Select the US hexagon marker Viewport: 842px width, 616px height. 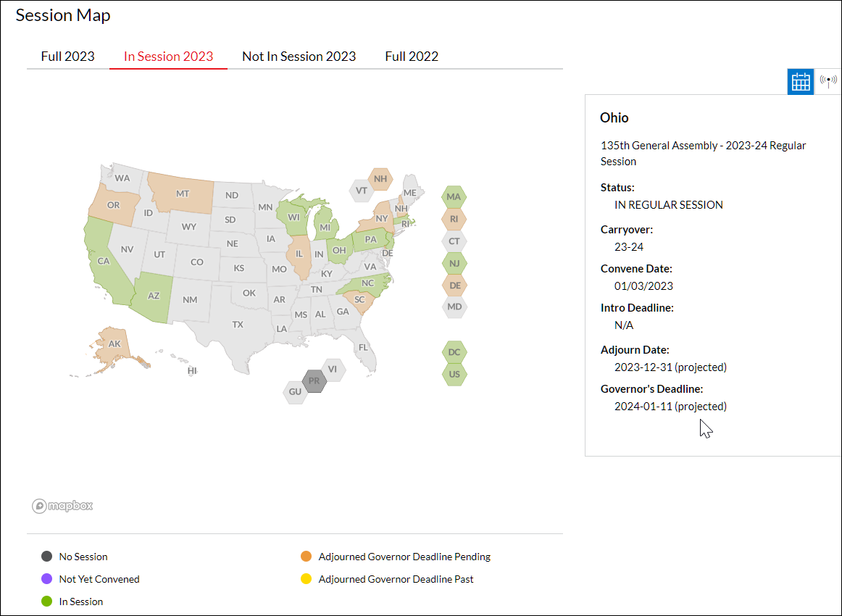coord(454,374)
